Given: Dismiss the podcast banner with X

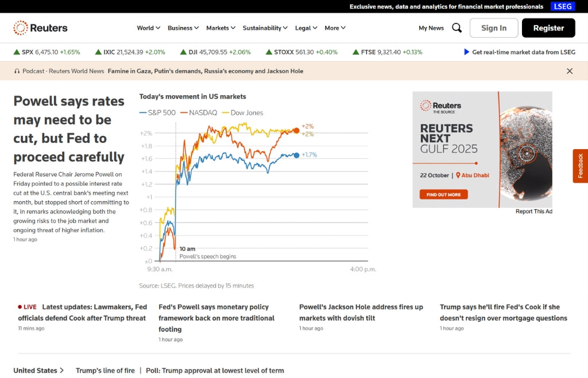Looking at the screenshot, I should 570,71.
